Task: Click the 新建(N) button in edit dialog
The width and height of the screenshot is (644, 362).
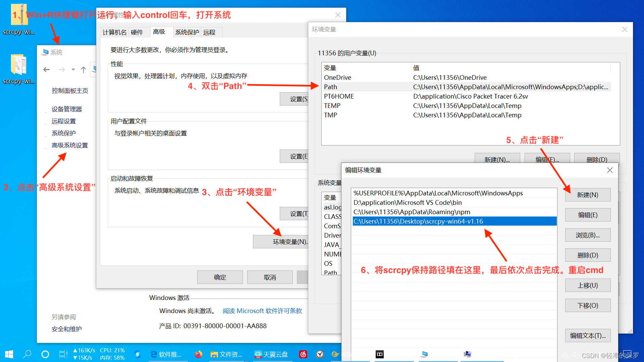Action: (x=587, y=195)
